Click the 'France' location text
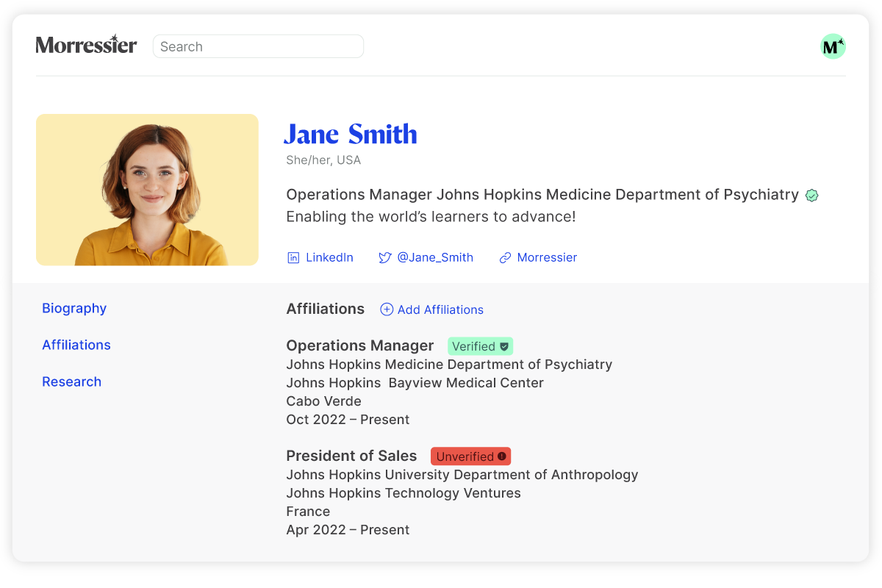882x588 pixels. [308, 512]
